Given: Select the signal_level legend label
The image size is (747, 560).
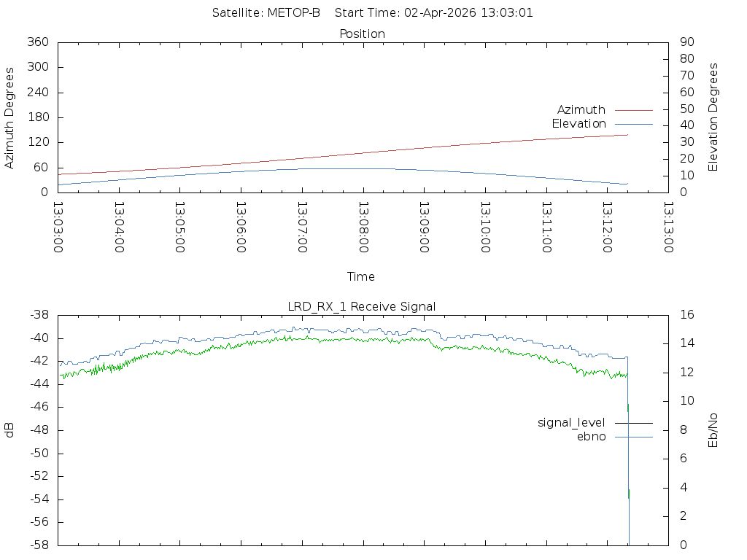Looking at the screenshot, I should [571, 423].
